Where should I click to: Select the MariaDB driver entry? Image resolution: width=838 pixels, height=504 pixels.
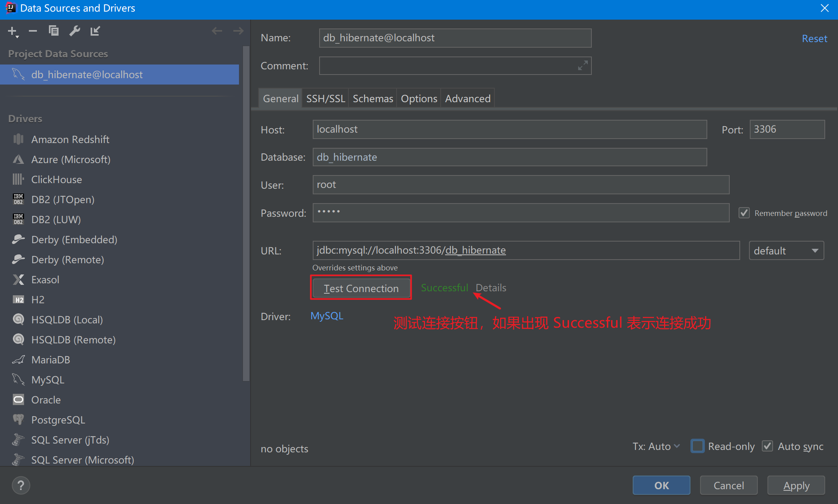click(51, 360)
